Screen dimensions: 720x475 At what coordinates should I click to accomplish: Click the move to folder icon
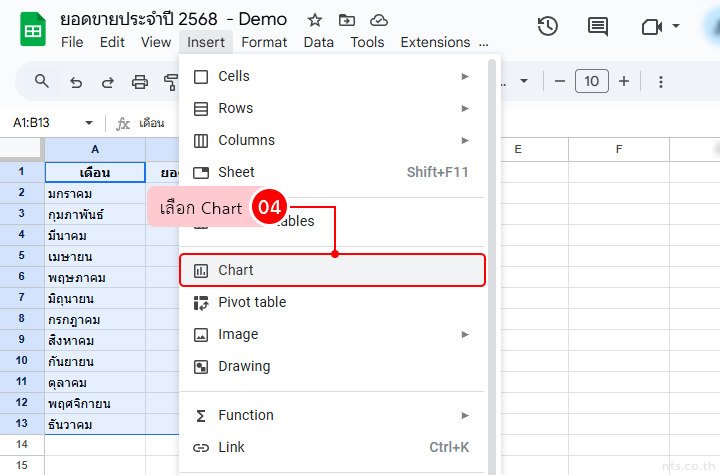pos(346,20)
